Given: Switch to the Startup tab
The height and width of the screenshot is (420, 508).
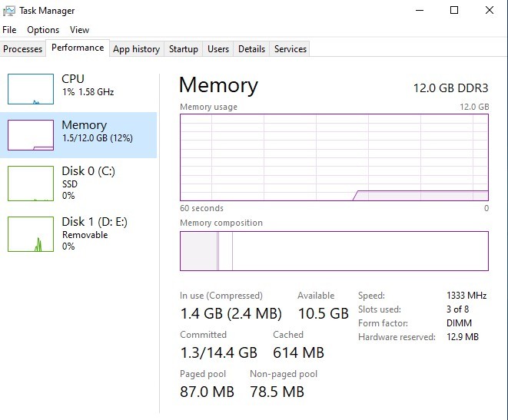Looking at the screenshot, I should (x=184, y=49).
